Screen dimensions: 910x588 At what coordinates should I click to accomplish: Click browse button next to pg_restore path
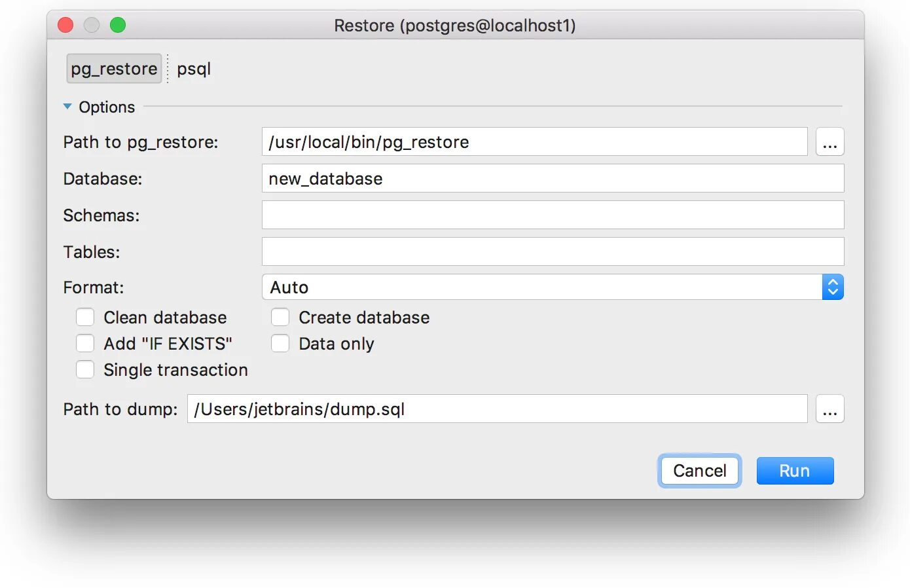tap(829, 142)
